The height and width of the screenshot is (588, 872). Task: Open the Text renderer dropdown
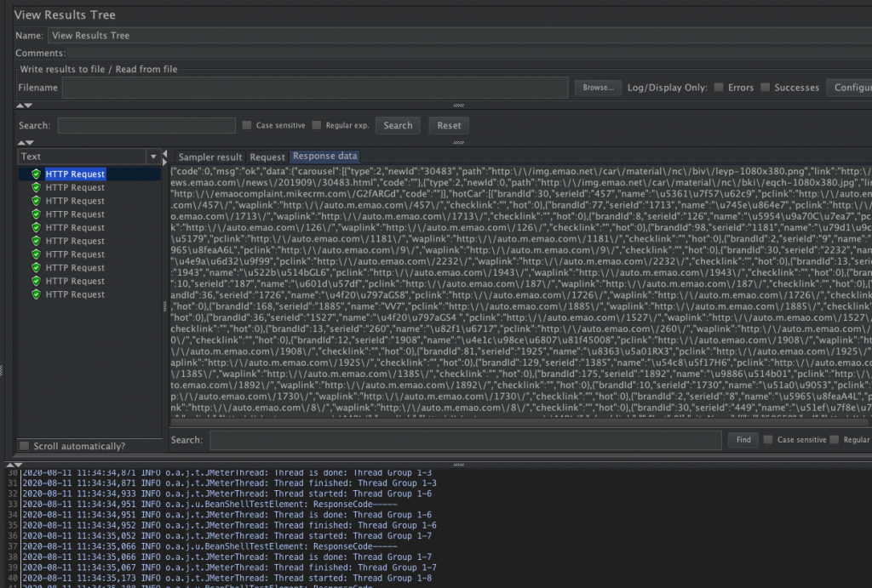tap(153, 157)
